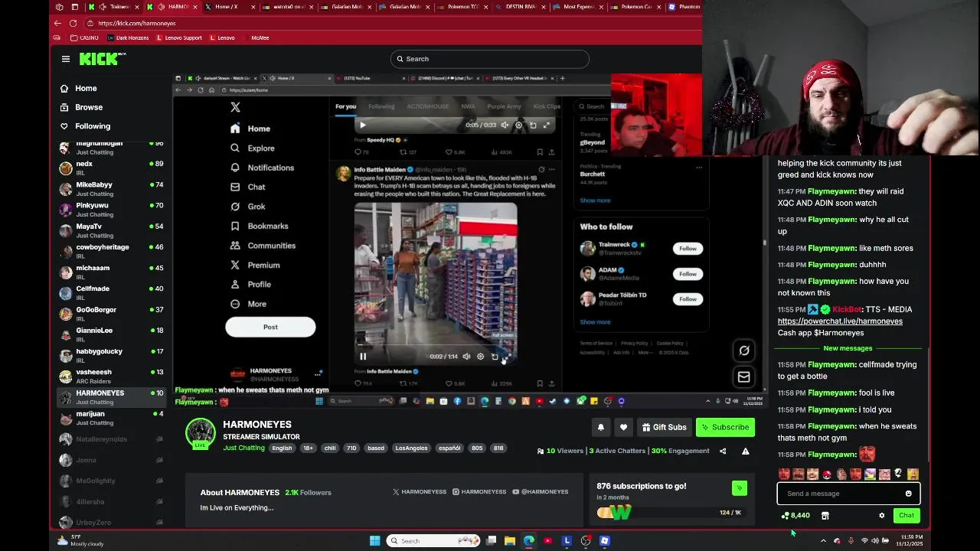980x551 pixels.
Task: Open Bookmarks in X sidebar
Action: 260,226
